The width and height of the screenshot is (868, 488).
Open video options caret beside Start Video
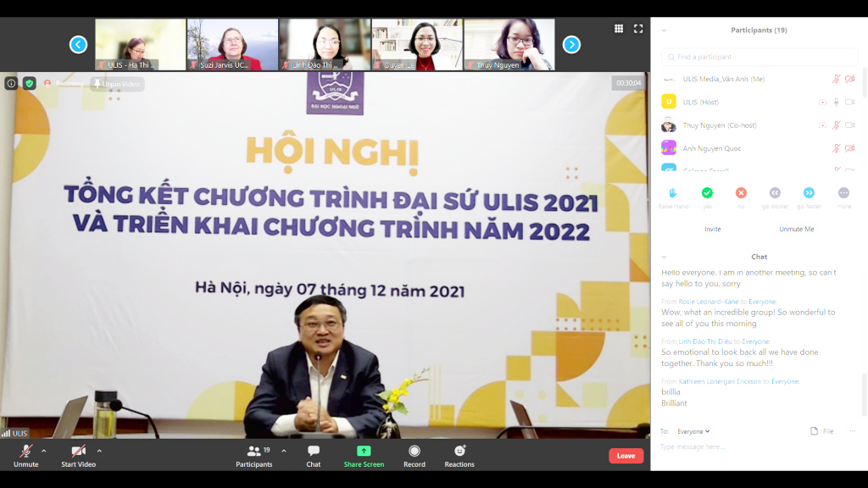pos(100,451)
